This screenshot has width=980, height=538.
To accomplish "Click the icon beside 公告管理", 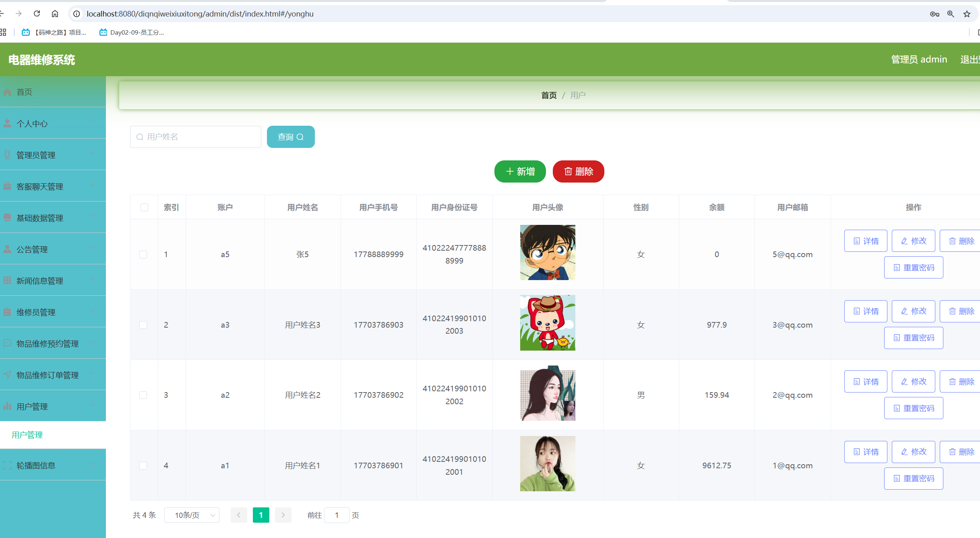I will tap(7, 249).
